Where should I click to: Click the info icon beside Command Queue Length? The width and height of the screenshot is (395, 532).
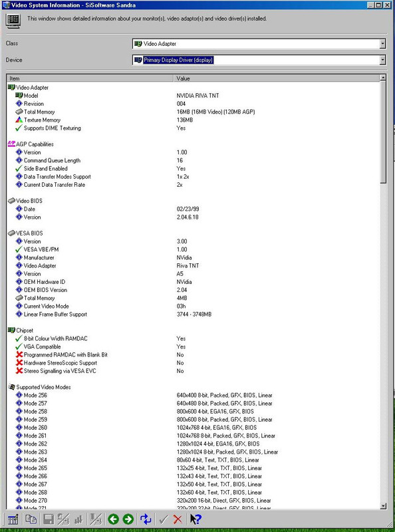[19, 160]
